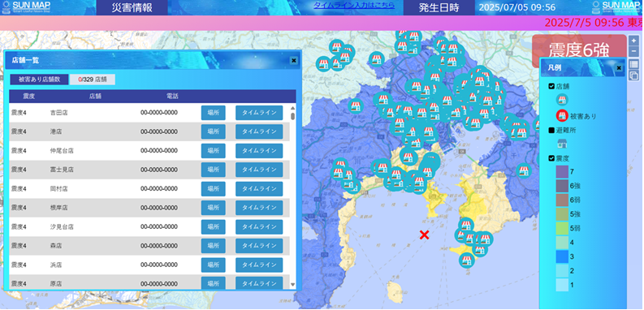The height and width of the screenshot is (310, 644).
Task: Show location of 岡村店 with 場所 button
Action: [x=213, y=189]
